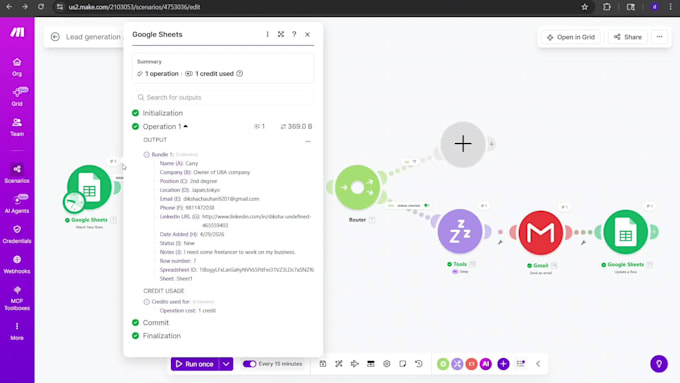680x383 pixels.
Task: Click the auto-align magic wand icon
Action: click(x=339, y=364)
